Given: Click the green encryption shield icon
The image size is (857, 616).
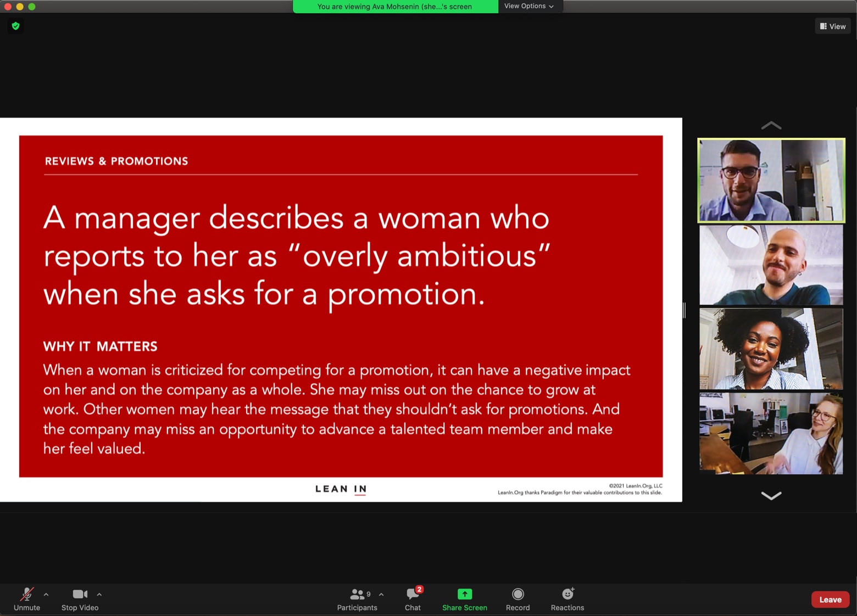Looking at the screenshot, I should pos(15,26).
